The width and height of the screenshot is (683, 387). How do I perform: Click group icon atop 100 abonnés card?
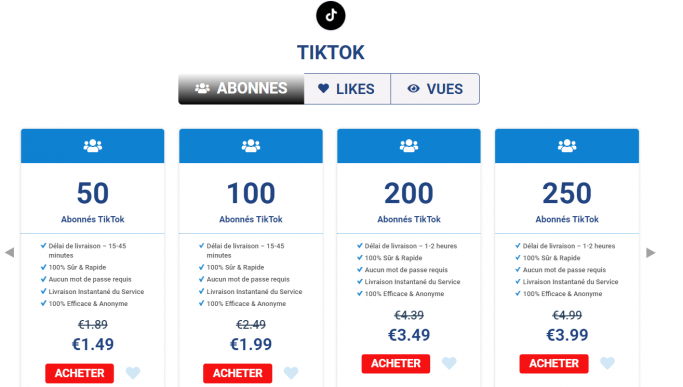[x=251, y=146]
